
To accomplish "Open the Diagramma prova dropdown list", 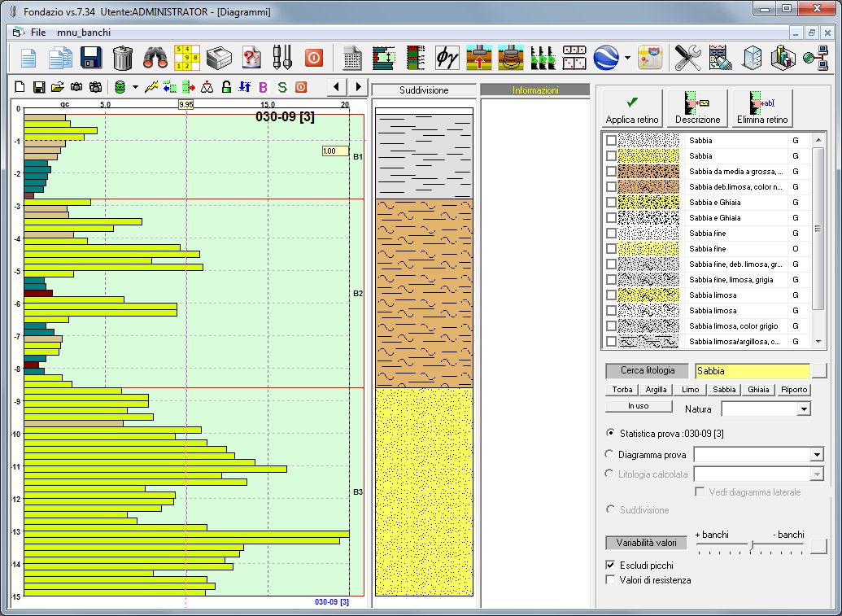I will coord(817,455).
